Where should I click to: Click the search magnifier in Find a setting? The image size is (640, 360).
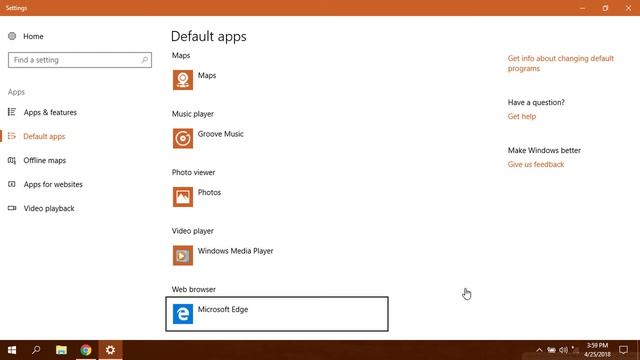point(144,60)
